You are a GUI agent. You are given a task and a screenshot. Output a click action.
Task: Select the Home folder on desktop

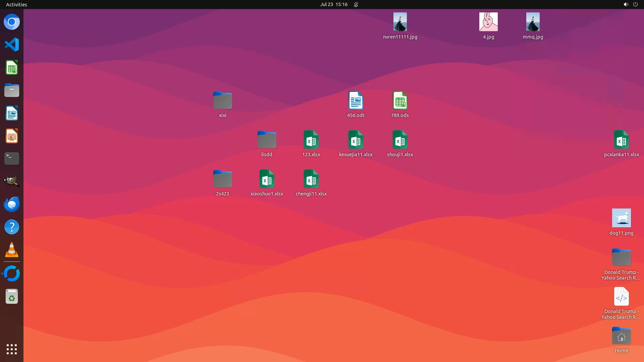click(621, 336)
